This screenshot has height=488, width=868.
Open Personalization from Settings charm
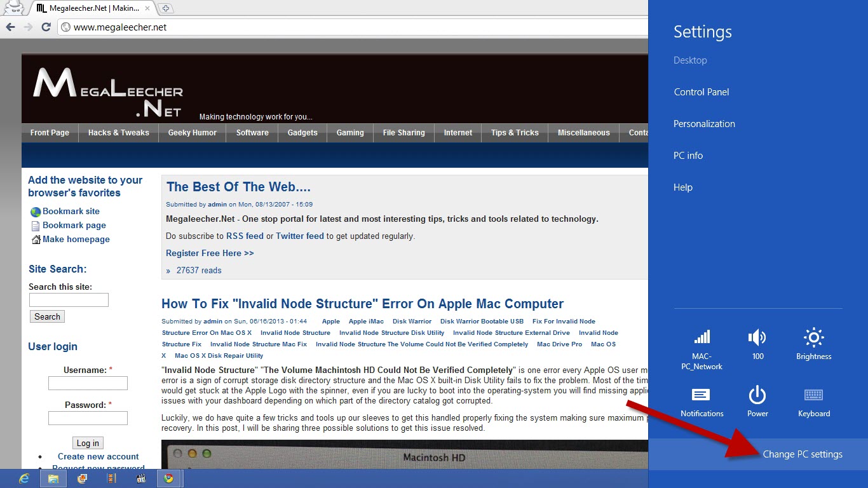pos(704,124)
